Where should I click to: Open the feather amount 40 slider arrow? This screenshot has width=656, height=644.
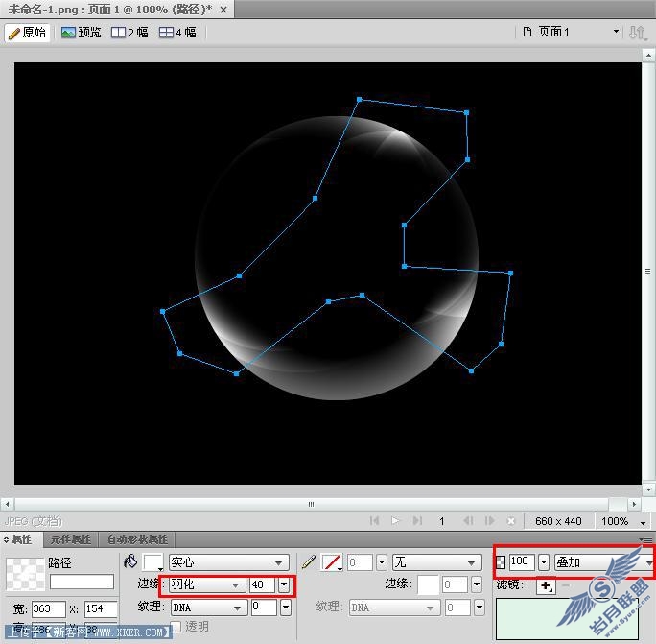point(284,584)
